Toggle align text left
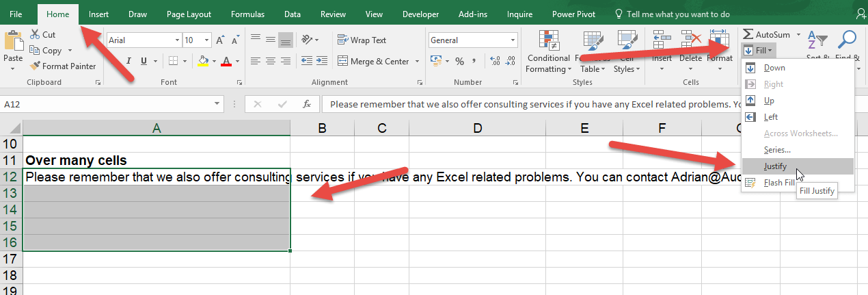The width and height of the screenshot is (868, 295). [x=256, y=61]
